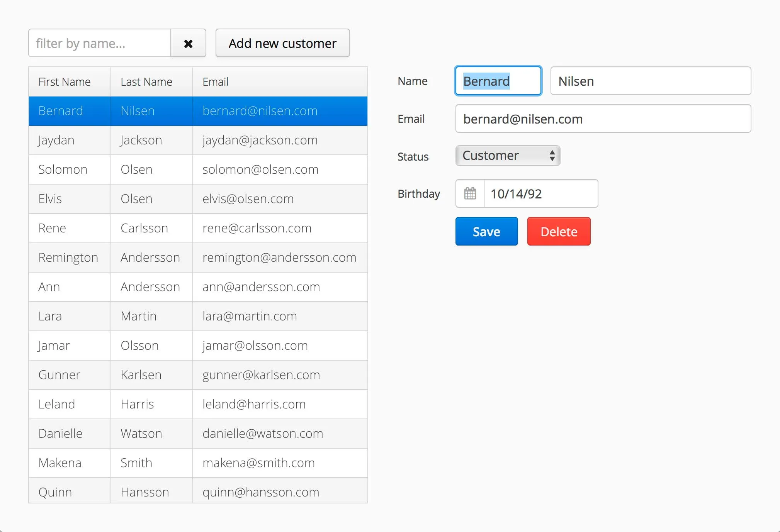Sort by Last Name column header

tap(146, 82)
